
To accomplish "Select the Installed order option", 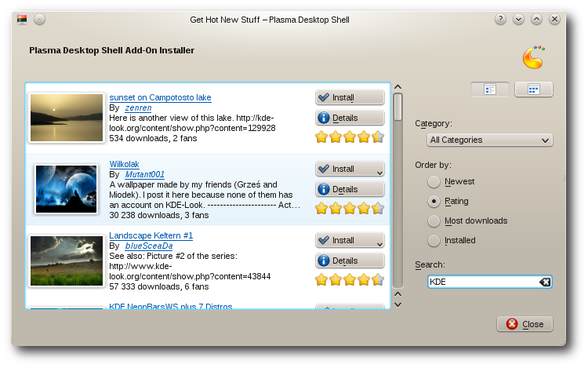I will point(434,240).
